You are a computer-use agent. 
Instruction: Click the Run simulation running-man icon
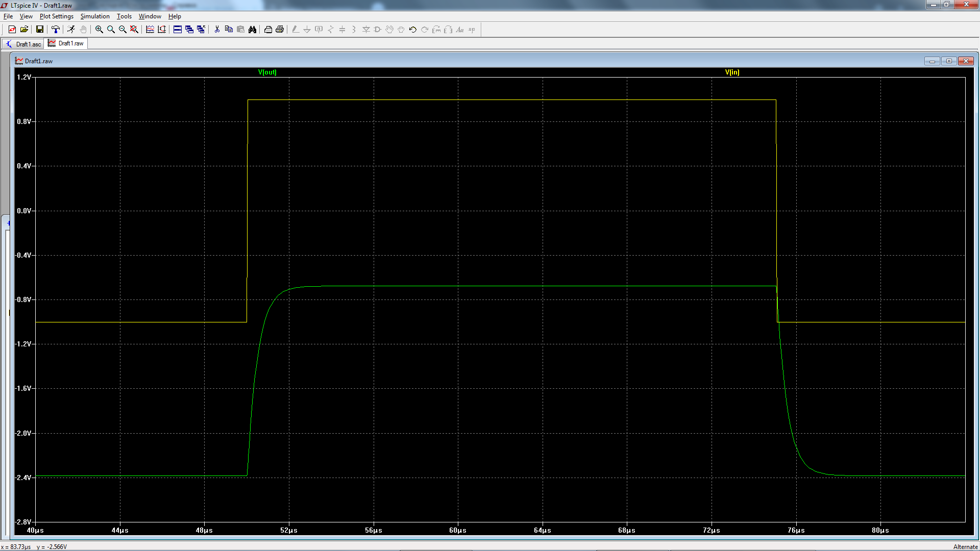[71, 30]
